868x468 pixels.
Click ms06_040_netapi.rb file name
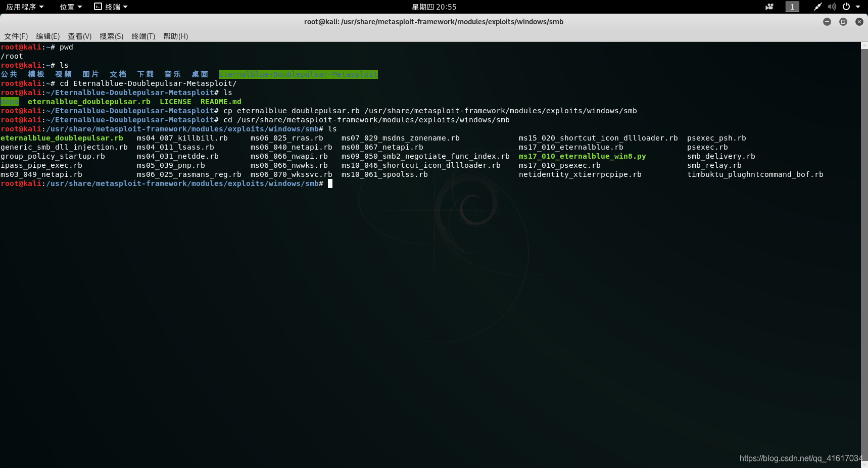point(292,147)
